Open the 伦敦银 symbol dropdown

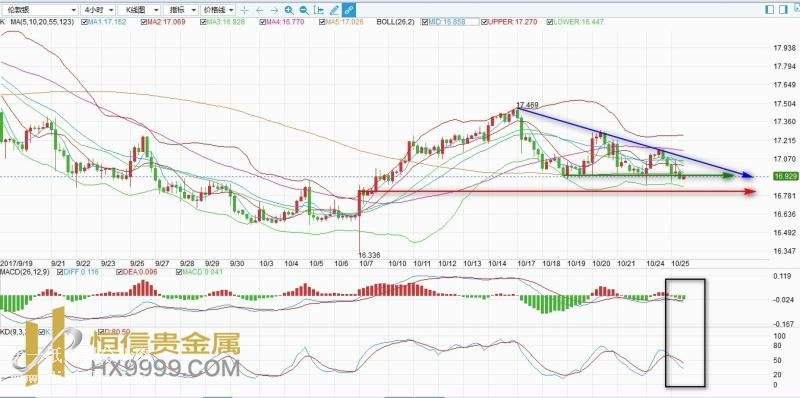39,10
